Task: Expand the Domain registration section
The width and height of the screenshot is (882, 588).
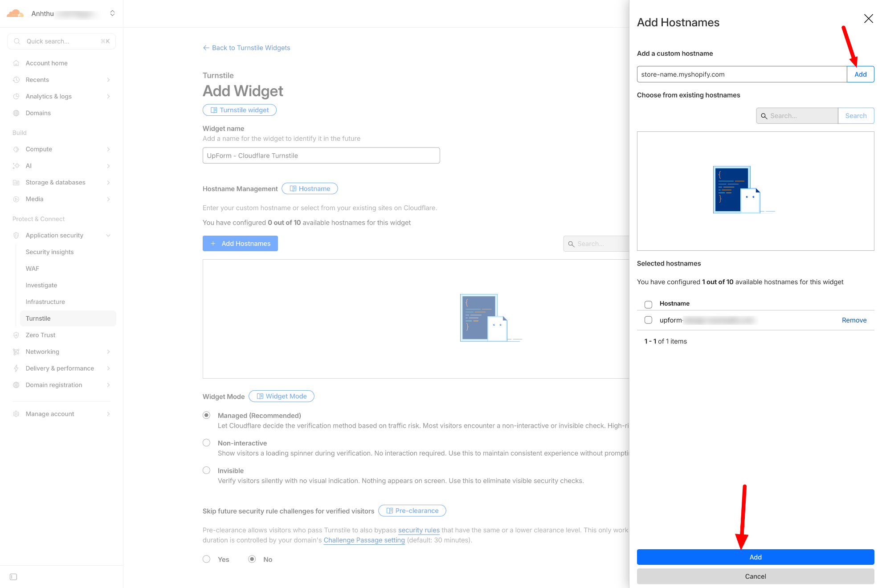Action: coord(108,385)
